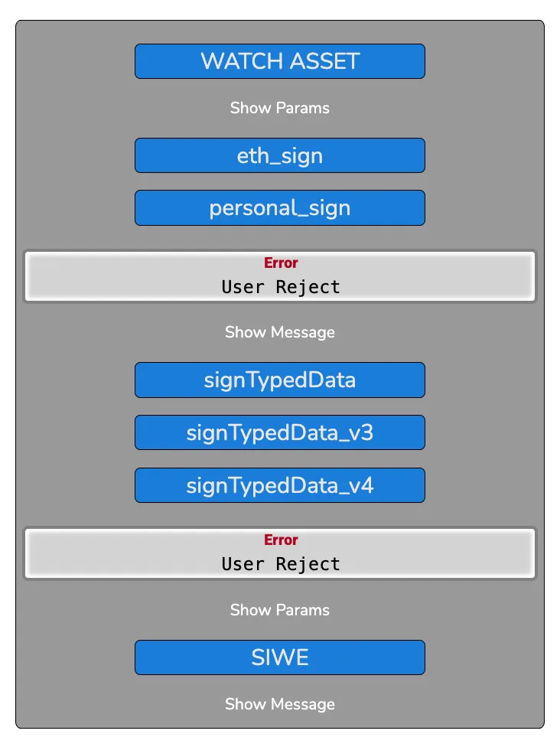The height and width of the screenshot is (747, 560).
Task: Click Show Message below the first User Reject error
Action: 279,332
